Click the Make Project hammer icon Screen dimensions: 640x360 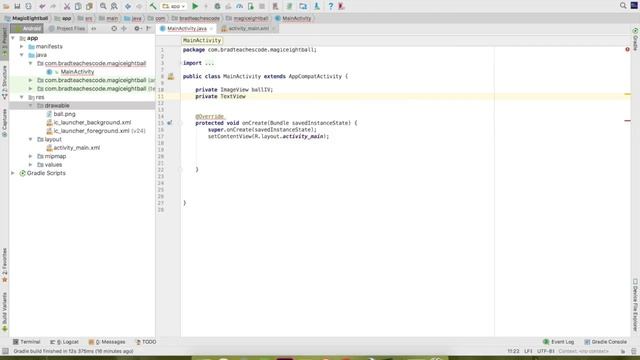pyautogui.click(x=153, y=6)
